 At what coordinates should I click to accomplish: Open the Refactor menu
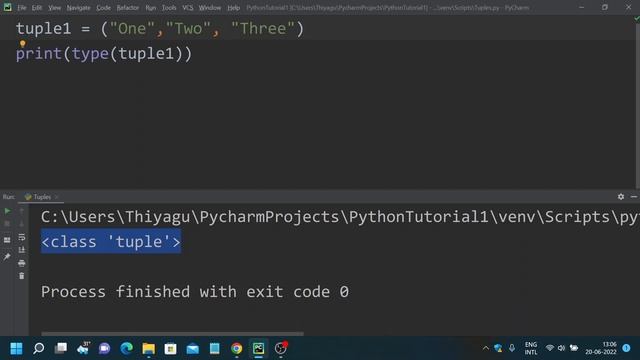pos(128,8)
